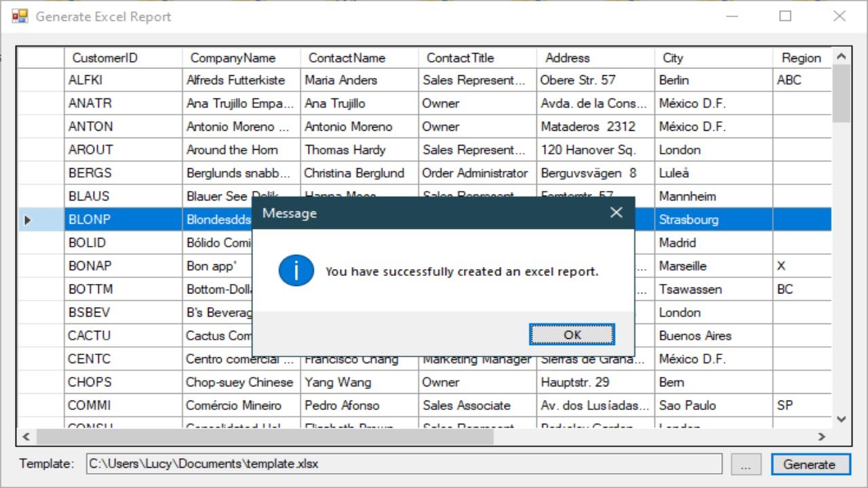The width and height of the screenshot is (868, 488).
Task: Click the Order Administrator title cell
Action: point(477,173)
